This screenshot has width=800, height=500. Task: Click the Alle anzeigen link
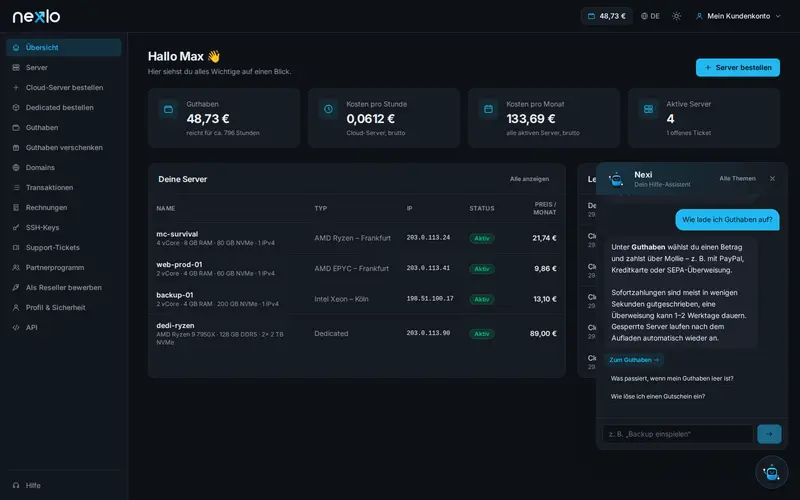pyautogui.click(x=530, y=179)
